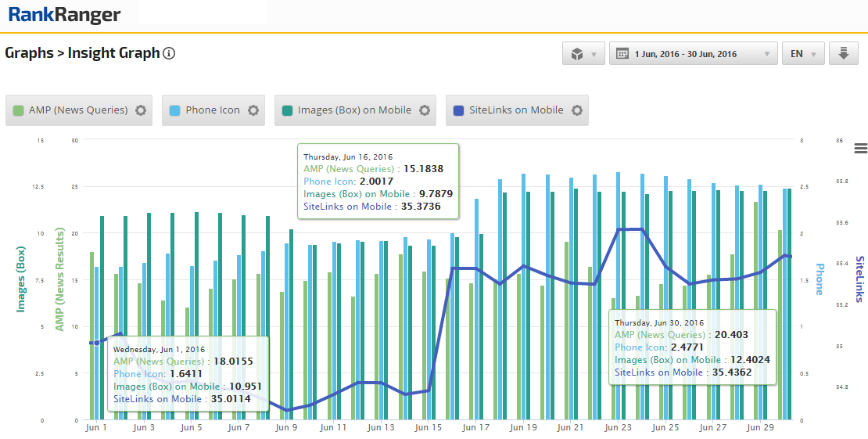Click the RankRanger logo
This screenshot has width=868, height=439.
tap(64, 15)
